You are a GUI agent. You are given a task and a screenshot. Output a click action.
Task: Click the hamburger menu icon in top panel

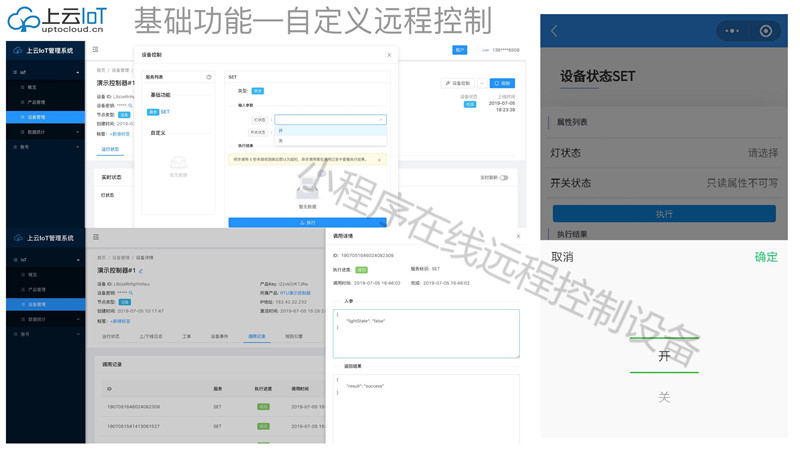click(x=96, y=49)
